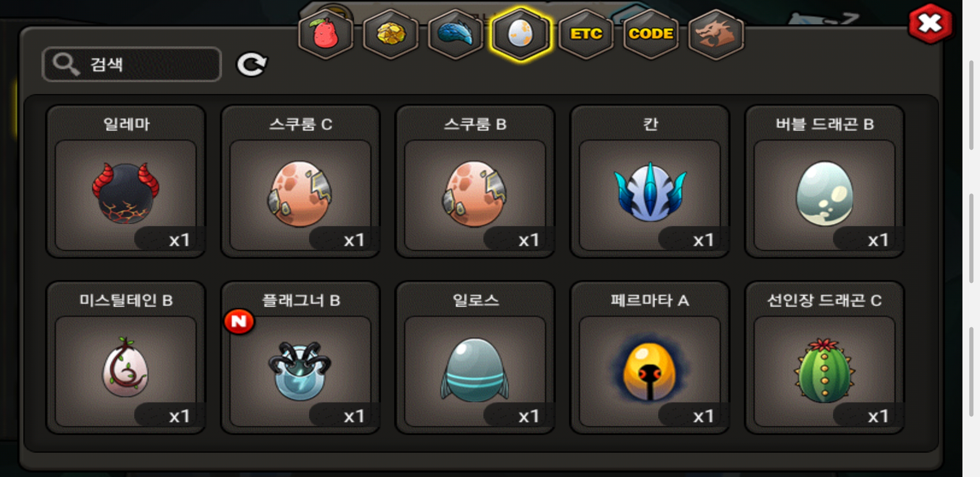
Task: Pick the 스쿠룸 B egg item
Action: pyautogui.click(x=475, y=182)
